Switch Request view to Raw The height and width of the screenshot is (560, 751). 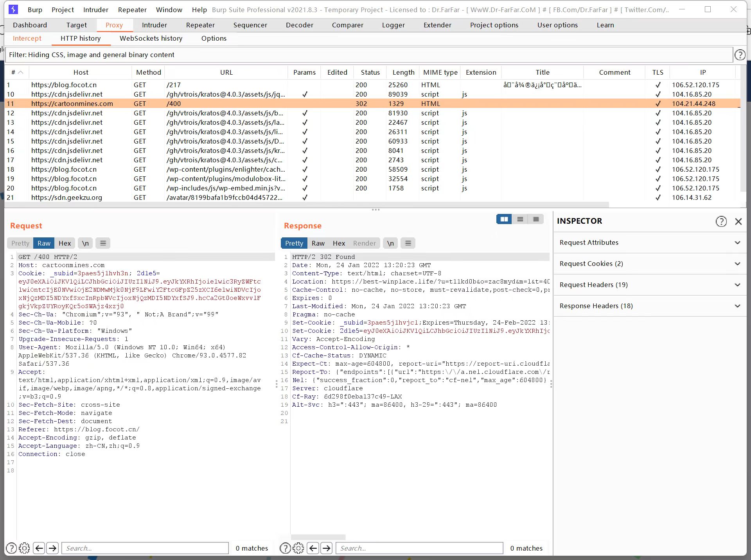coord(44,243)
